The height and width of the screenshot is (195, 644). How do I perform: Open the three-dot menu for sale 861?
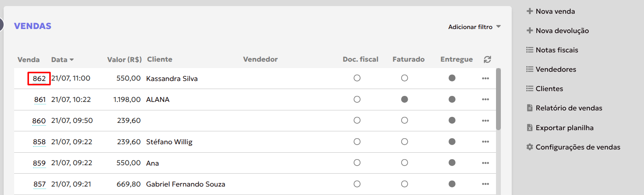pos(485,100)
